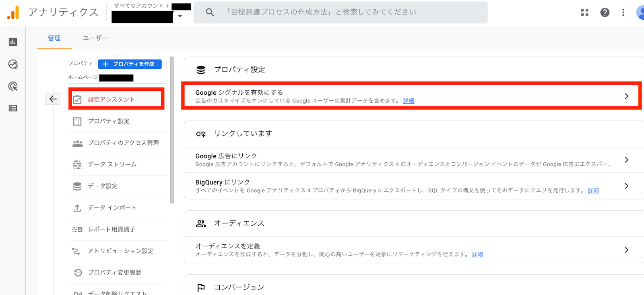Screen dimensions: 644x295
Task: Open the Explore icon in left rail
Action: pos(13,64)
